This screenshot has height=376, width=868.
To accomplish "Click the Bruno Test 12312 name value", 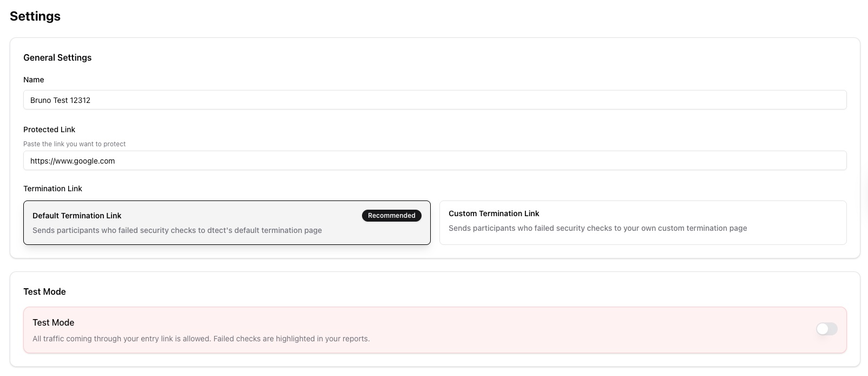I will click(61, 100).
